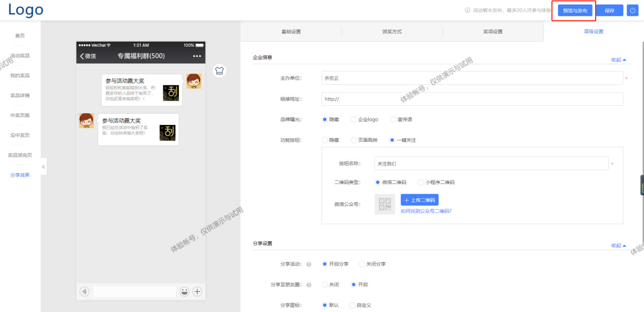The image size is (644, 312).
Task: Collapse the 分享设置 section via 收起
Action: pyautogui.click(x=616, y=245)
